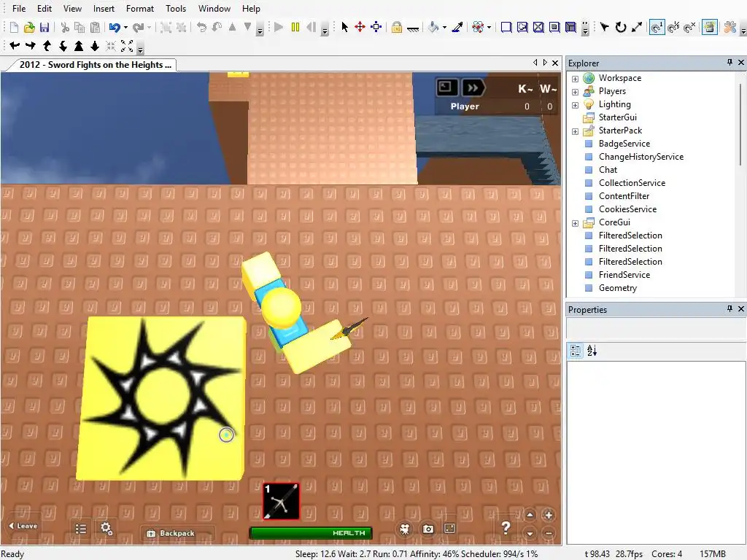The image size is (747, 560).
Task: Click the Lock (padlock) tool
Action: (x=397, y=27)
